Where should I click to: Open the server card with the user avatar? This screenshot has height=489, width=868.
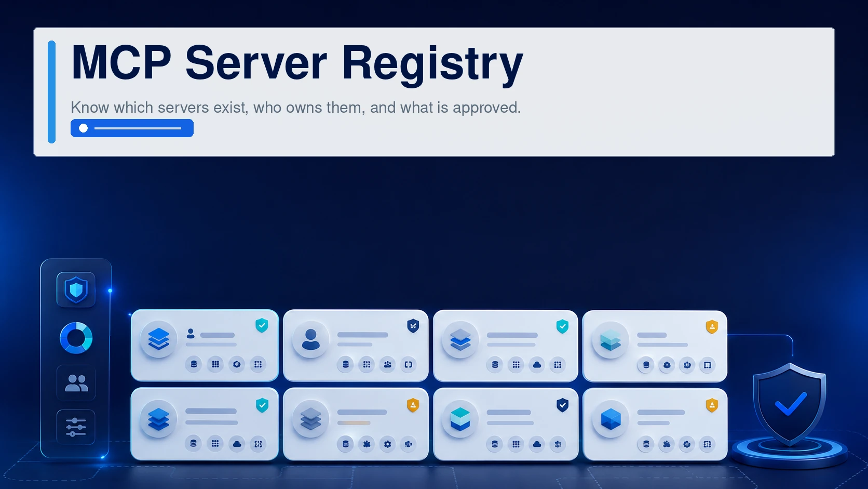[x=356, y=346]
